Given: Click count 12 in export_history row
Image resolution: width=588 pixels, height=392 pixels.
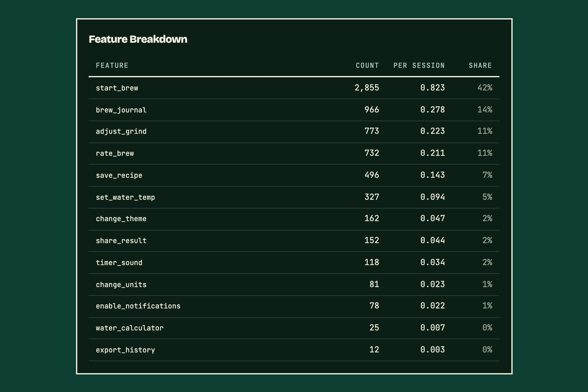Looking at the screenshot, I should 374,350.
